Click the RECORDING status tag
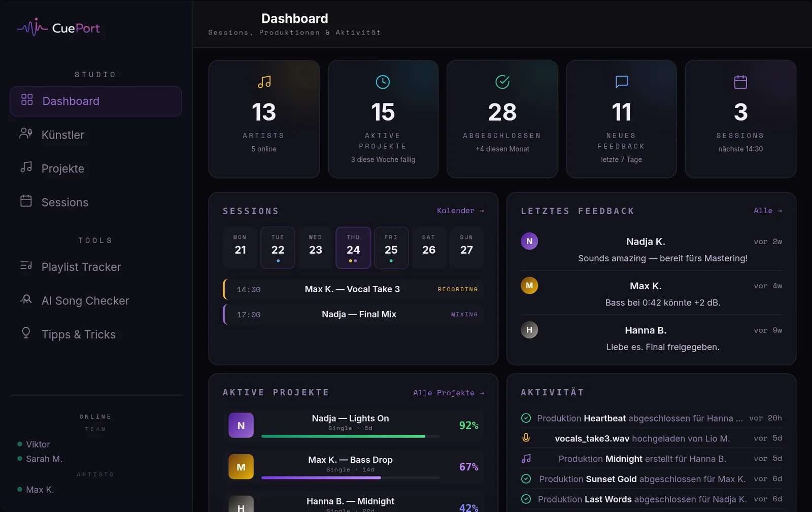The width and height of the screenshot is (812, 512). pyautogui.click(x=458, y=289)
